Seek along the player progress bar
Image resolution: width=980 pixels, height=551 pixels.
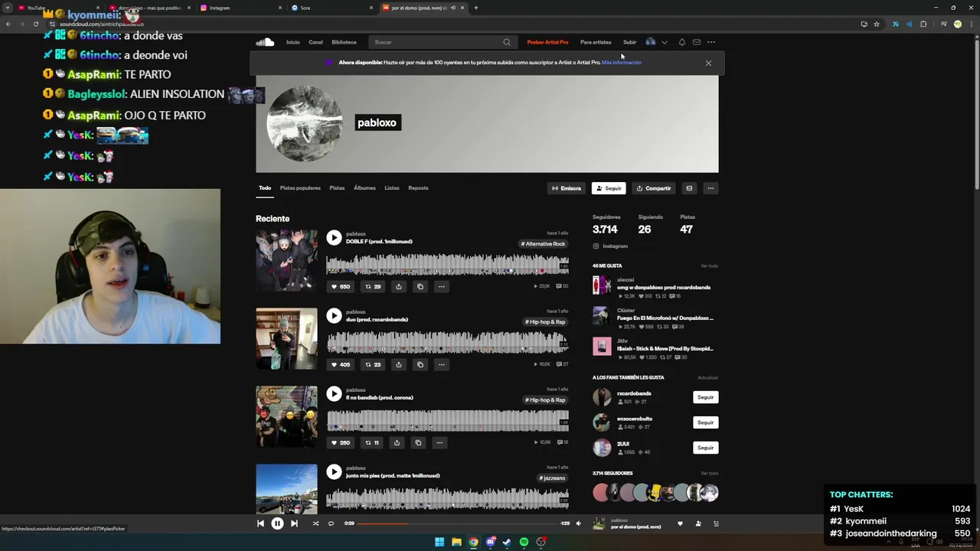[x=458, y=523]
